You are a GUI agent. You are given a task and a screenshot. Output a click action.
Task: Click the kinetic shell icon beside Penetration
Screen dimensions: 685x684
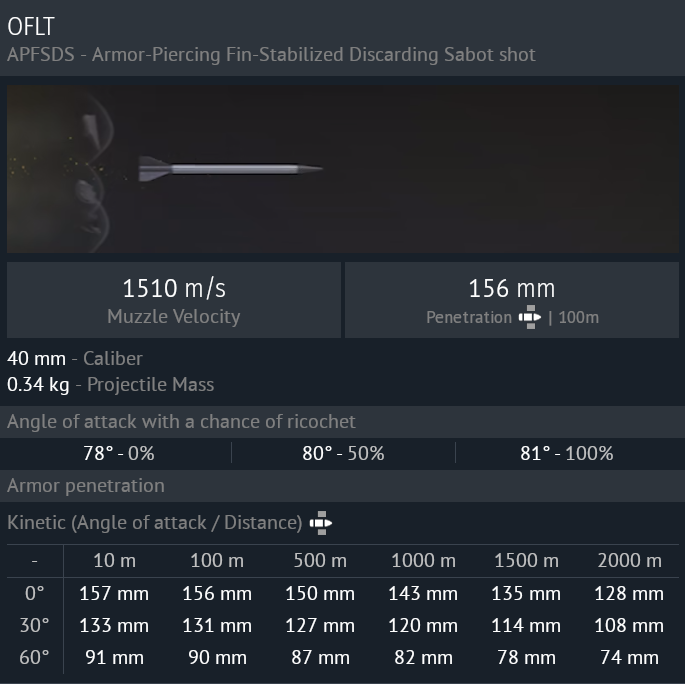pyautogui.click(x=530, y=318)
